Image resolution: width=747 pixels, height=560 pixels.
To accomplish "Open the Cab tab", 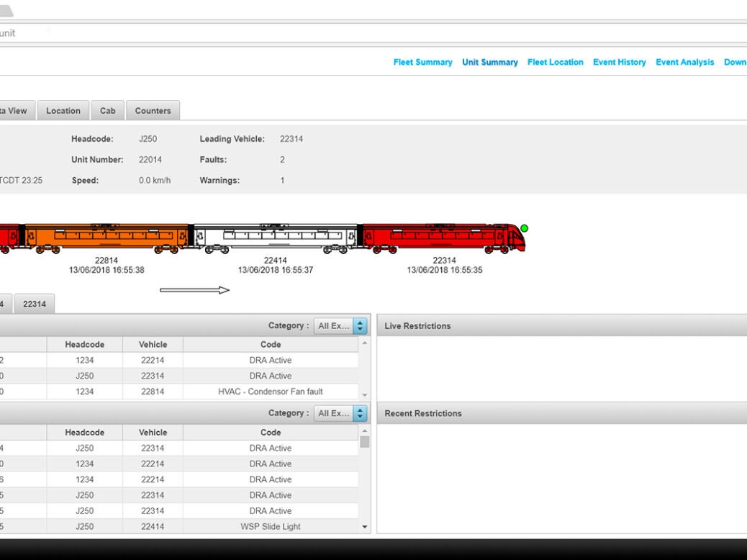I will 108,110.
